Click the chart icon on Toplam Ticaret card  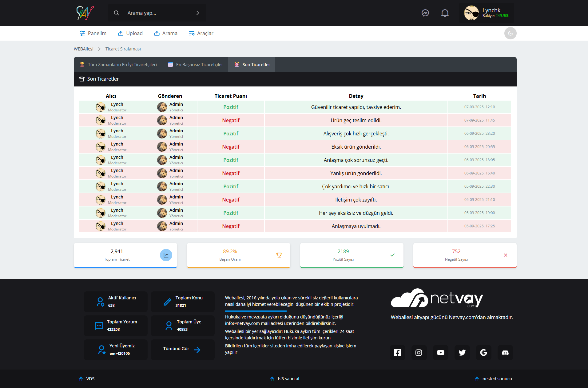pos(166,255)
